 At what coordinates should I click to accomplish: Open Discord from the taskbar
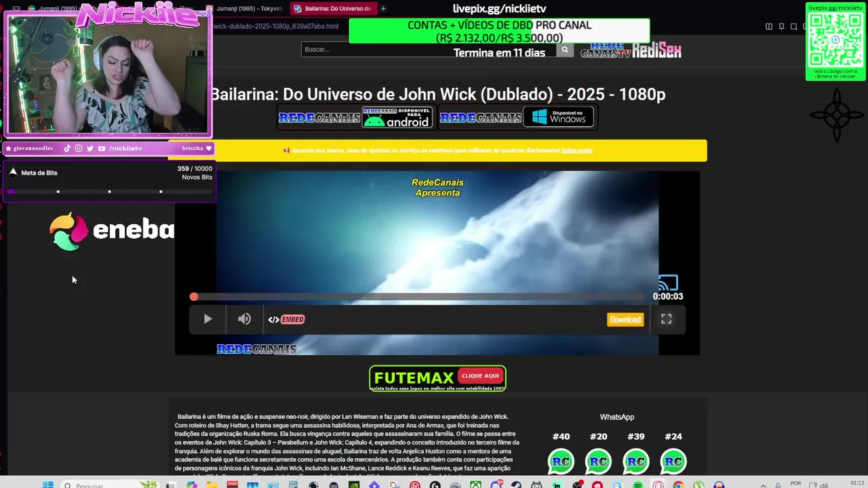click(496, 484)
